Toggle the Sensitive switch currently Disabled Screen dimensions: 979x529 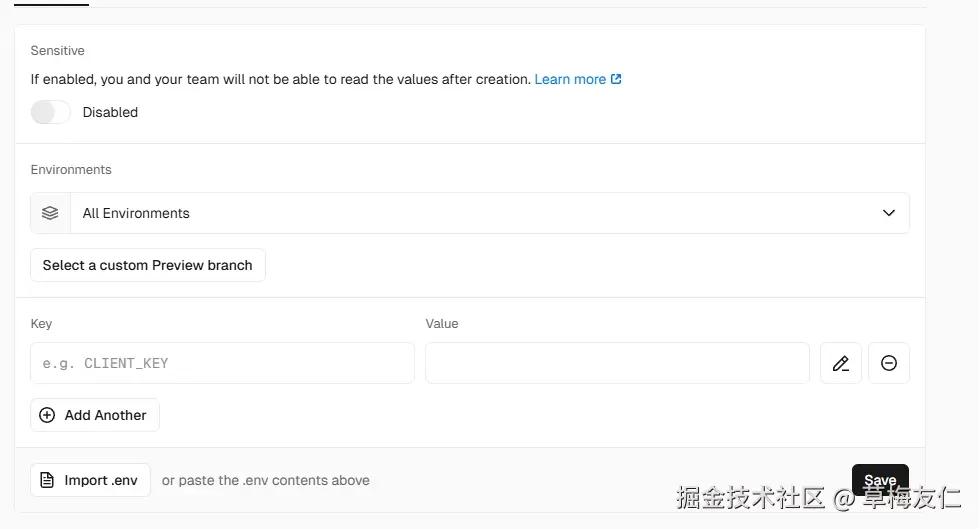pyautogui.click(x=51, y=112)
